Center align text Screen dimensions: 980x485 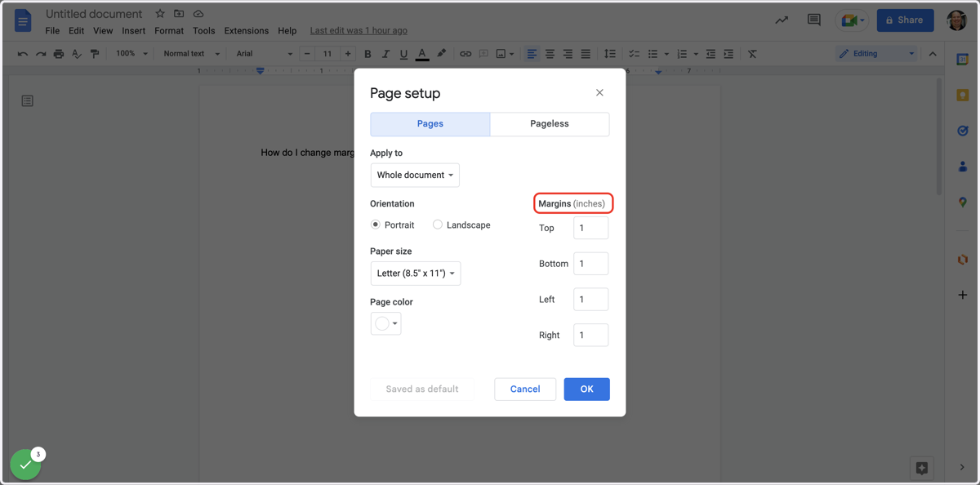[550, 54]
